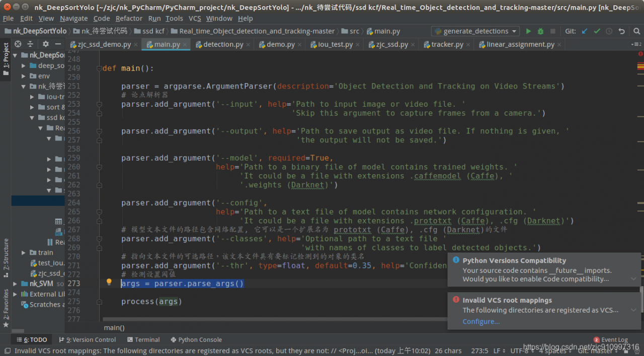Open Scratches node in project tree
Image resolution: width=644 pixels, height=356 pixels.
pos(43,305)
